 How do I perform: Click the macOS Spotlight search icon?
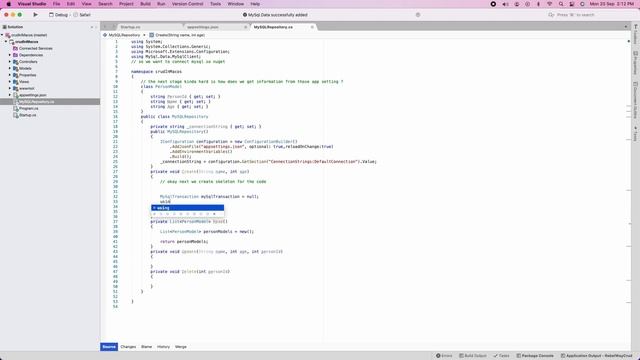pyautogui.click(x=561, y=4)
